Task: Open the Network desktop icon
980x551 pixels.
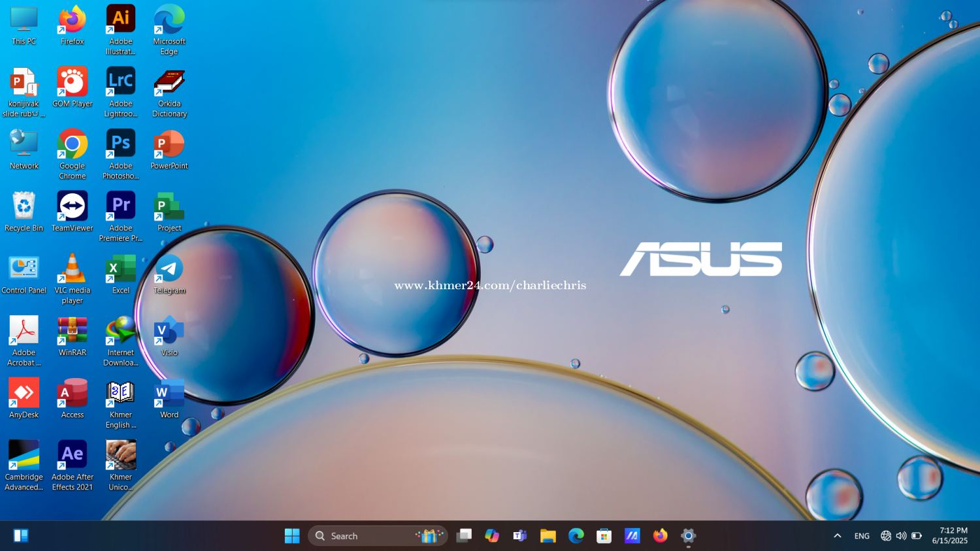Action: click(24, 150)
